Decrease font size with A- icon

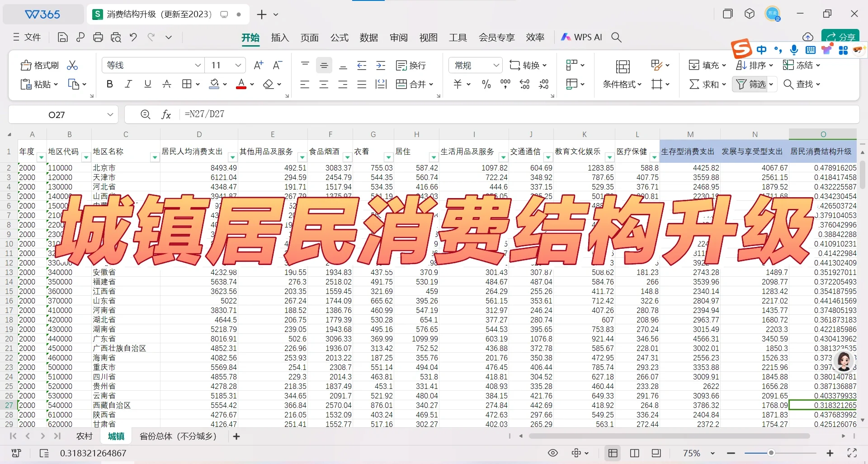pos(278,65)
